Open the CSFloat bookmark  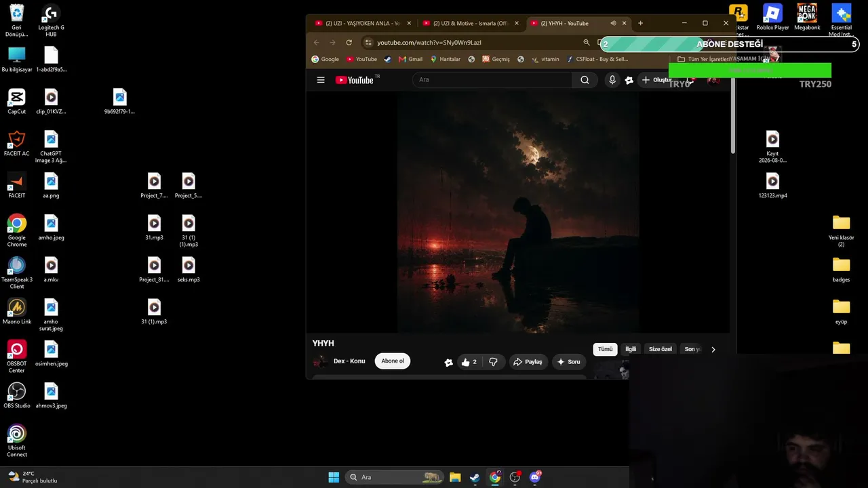[x=597, y=59]
